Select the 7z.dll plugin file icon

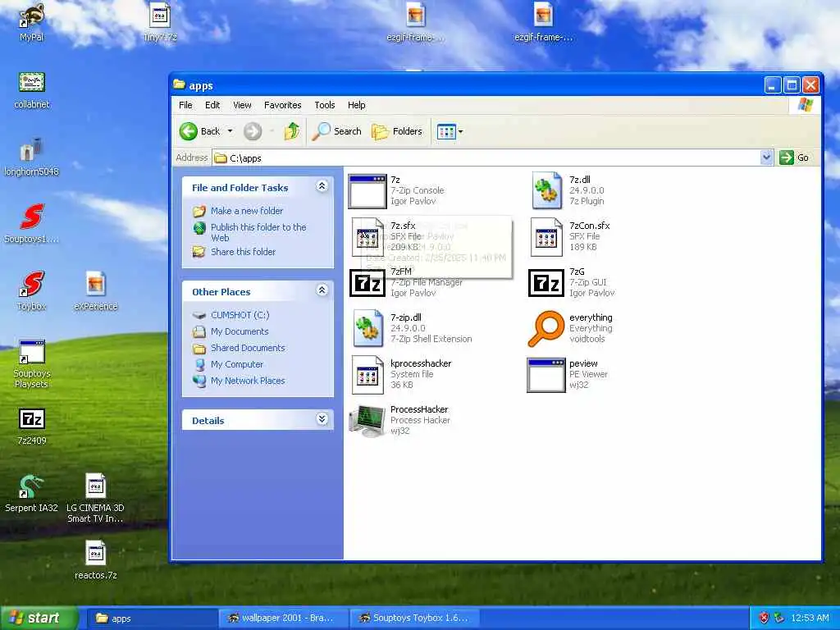pos(546,190)
